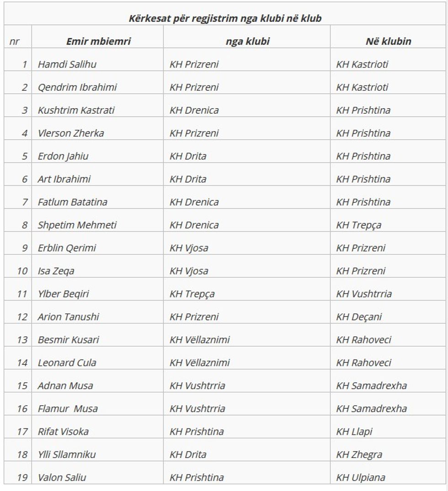
Task: Select the "Emir mbiemri" column header
Action: (x=98, y=42)
